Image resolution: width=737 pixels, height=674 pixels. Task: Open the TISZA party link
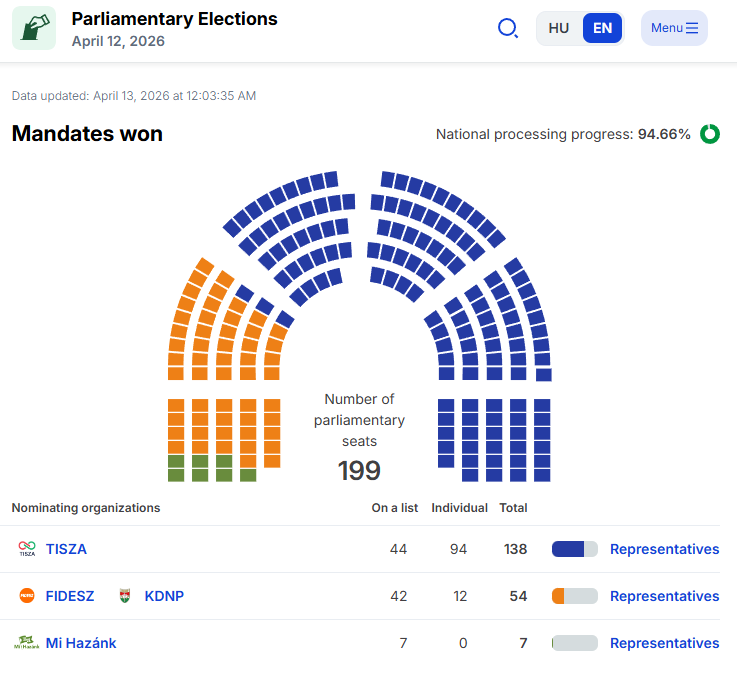66,549
